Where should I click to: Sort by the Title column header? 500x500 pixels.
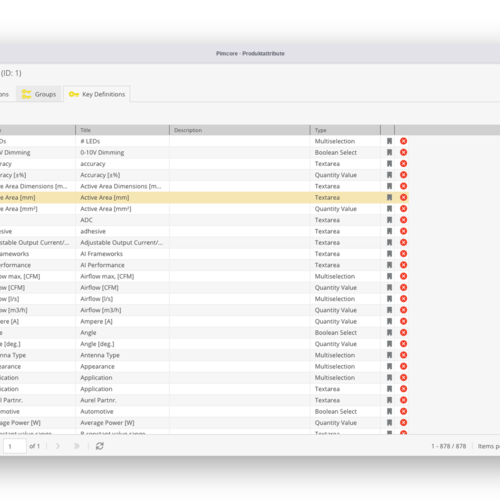tap(122, 130)
